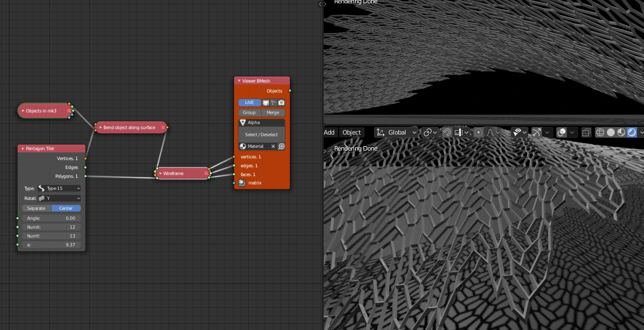This screenshot has height=330, width=644.
Task: Toggle the X-ray square icon
Action: click(x=586, y=132)
